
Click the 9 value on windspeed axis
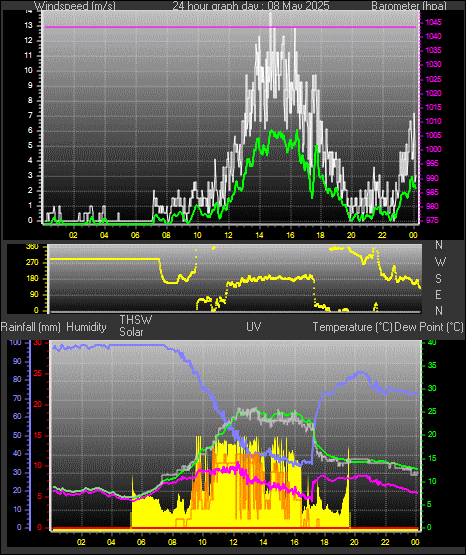pyautogui.click(x=30, y=85)
